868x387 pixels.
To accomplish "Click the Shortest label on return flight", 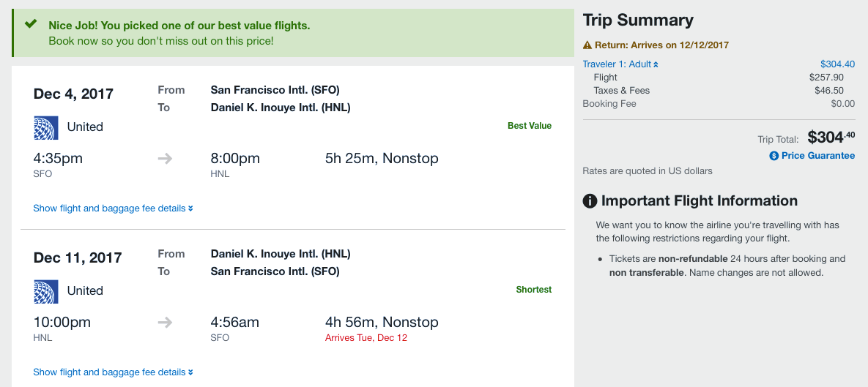I will [533, 290].
